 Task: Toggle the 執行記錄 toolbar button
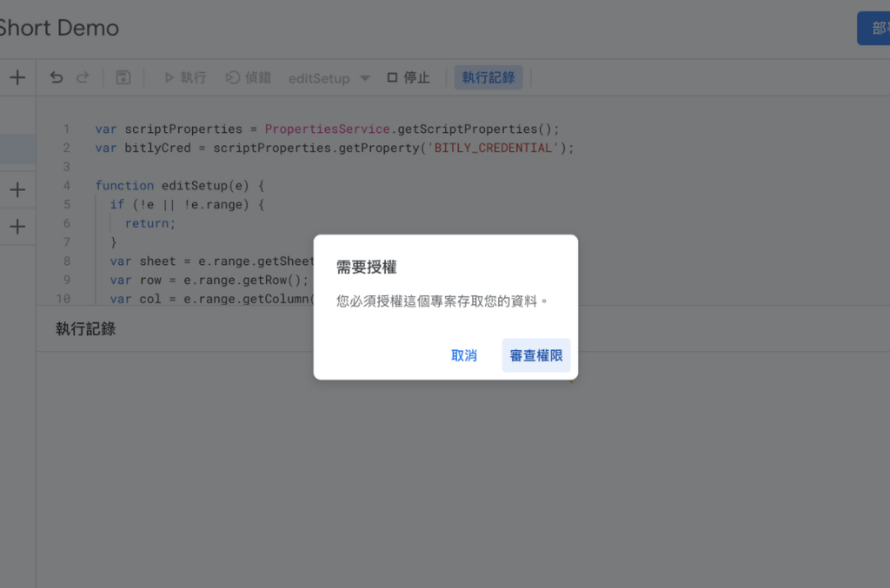[x=488, y=77]
